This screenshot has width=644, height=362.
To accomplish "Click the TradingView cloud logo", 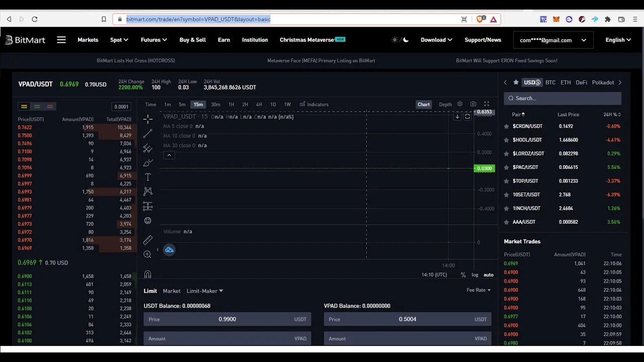I will pyautogui.click(x=169, y=250).
